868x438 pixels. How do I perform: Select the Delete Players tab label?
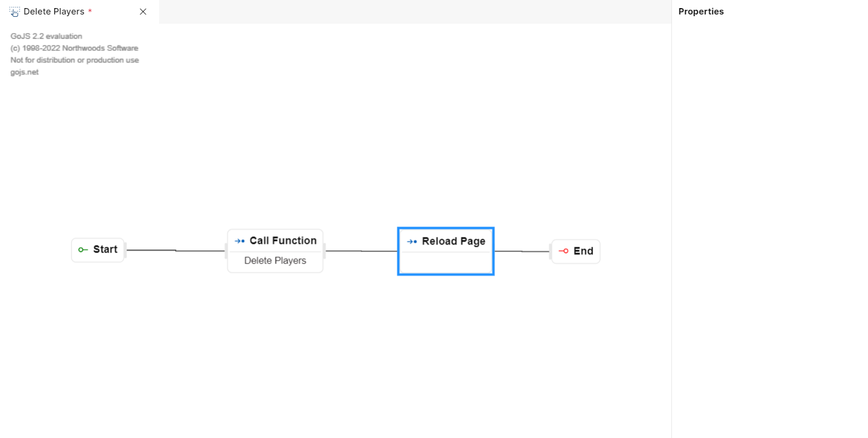(x=54, y=12)
